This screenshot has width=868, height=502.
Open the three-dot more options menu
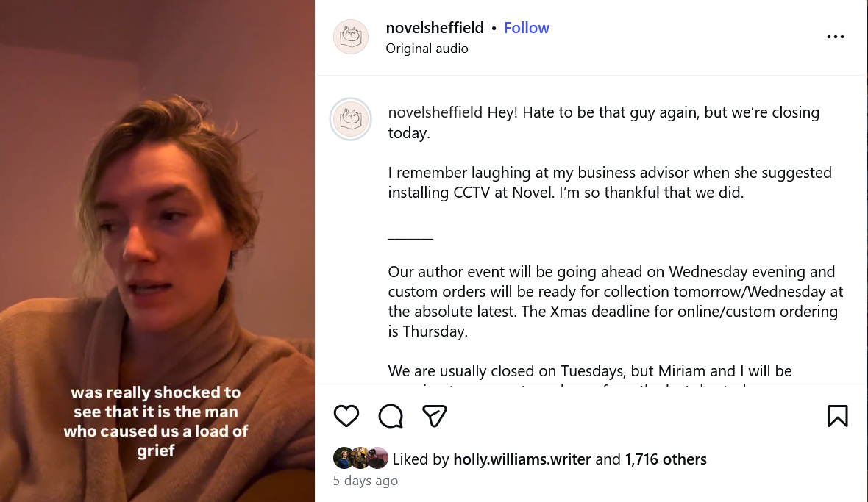coord(836,37)
